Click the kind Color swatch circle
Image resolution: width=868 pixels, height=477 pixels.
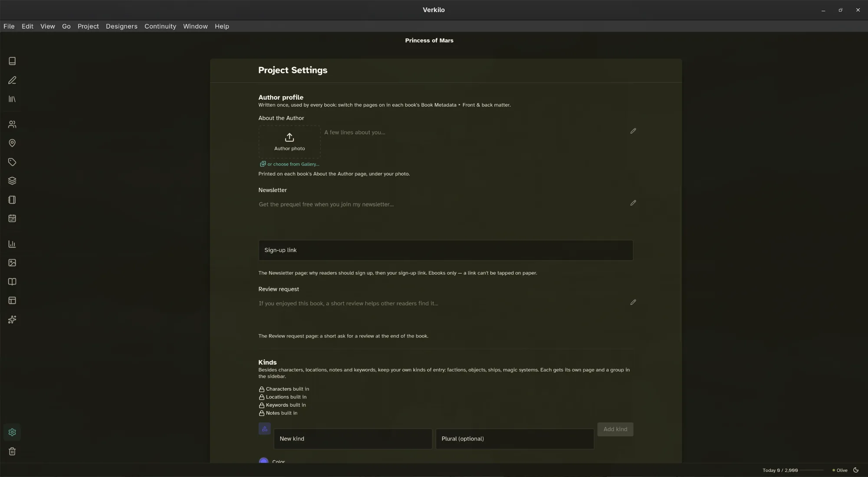point(263,460)
